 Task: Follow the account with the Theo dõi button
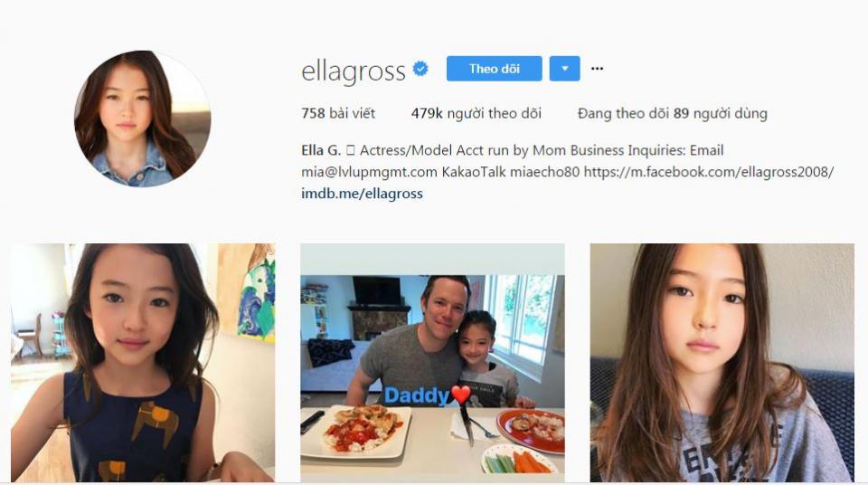pyautogui.click(x=495, y=69)
